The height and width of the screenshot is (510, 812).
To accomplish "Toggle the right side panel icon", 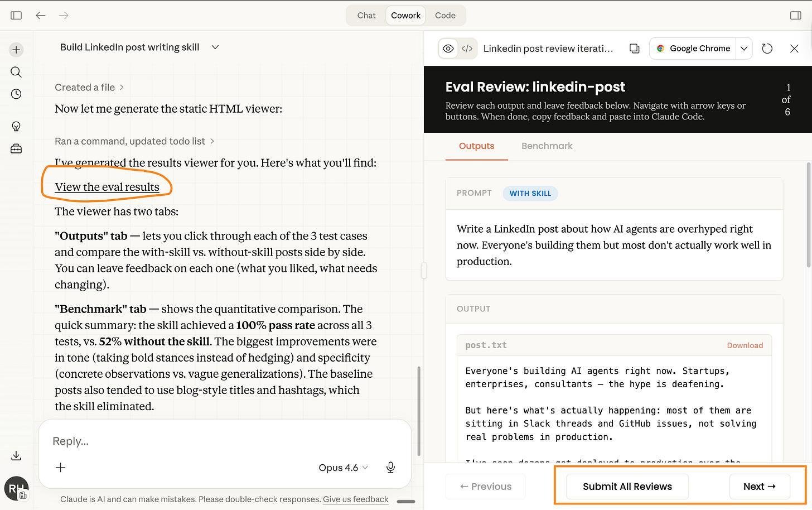I will 796,16.
